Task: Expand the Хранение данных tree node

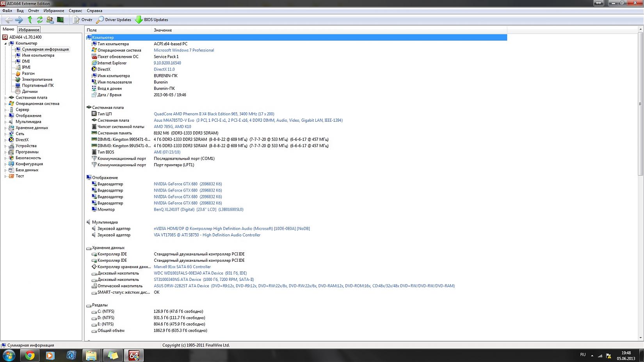Action: click(5, 128)
